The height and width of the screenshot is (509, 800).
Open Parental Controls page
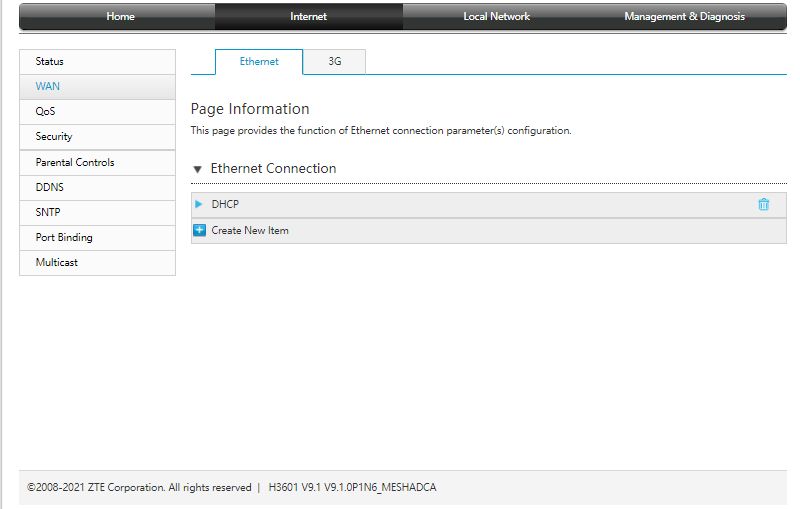(x=97, y=163)
